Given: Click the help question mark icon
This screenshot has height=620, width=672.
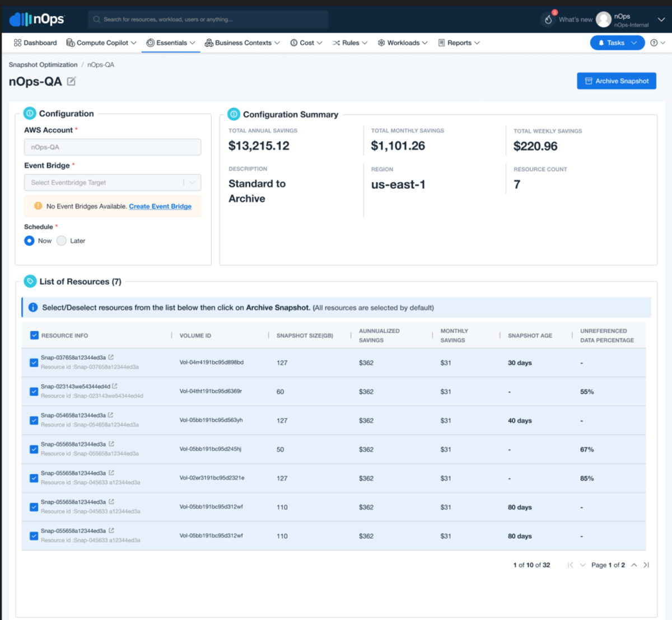Looking at the screenshot, I should pos(654,43).
